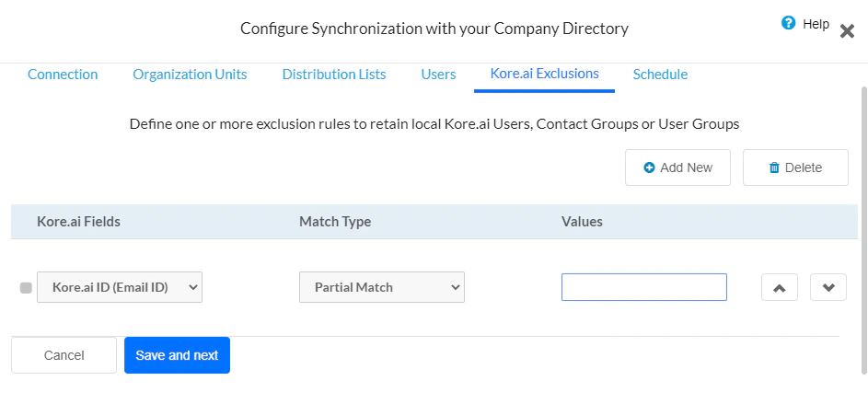This screenshot has width=868, height=404.
Task: Switch to the Connection tab
Action: [x=63, y=75]
